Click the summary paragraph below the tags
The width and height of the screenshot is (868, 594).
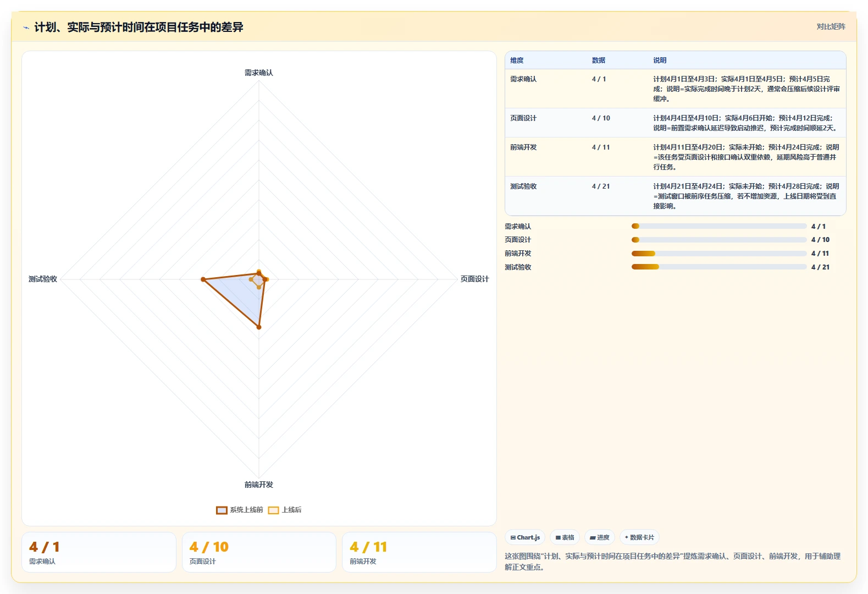coord(672,562)
